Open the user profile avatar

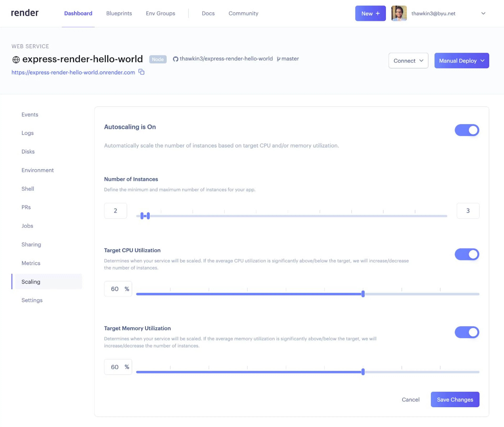399,13
